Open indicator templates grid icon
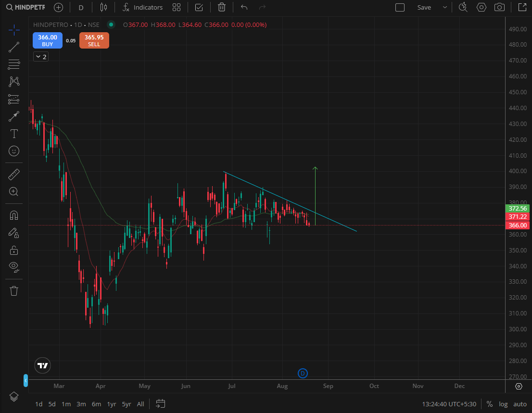Image resolution: width=532 pixels, height=413 pixels. click(x=177, y=7)
